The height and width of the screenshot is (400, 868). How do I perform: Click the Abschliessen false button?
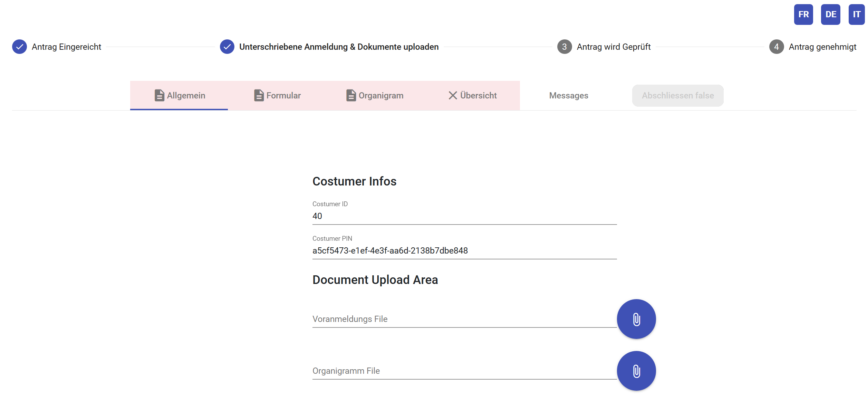click(677, 96)
